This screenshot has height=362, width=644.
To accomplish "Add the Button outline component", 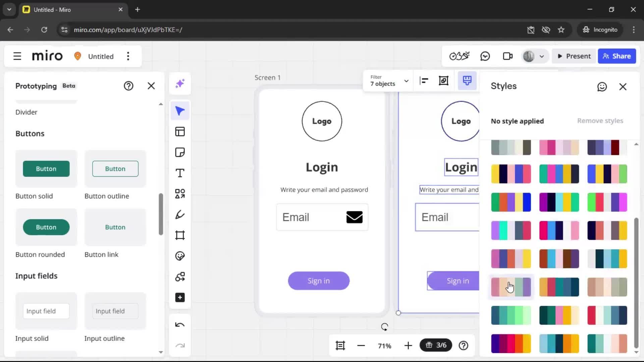I will coord(115,169).
